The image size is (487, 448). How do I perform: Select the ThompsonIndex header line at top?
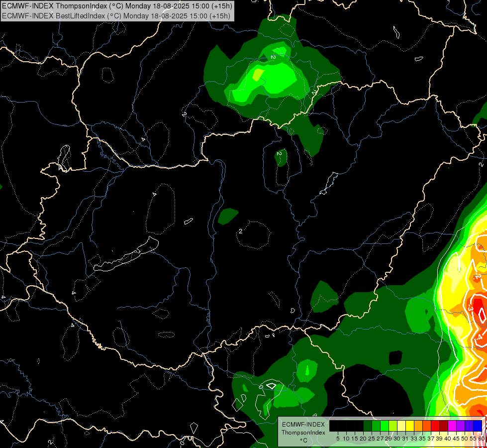pyautogui.click(x=117, y=6)
